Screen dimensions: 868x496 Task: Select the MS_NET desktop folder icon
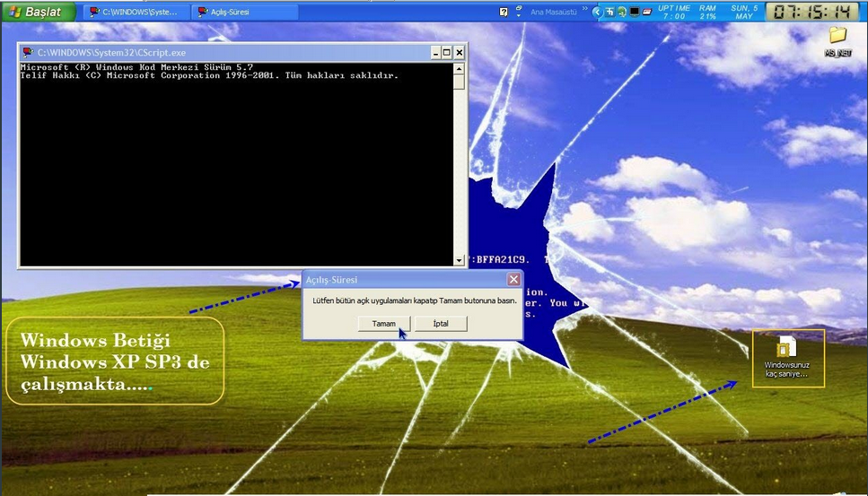click(838, 41)
